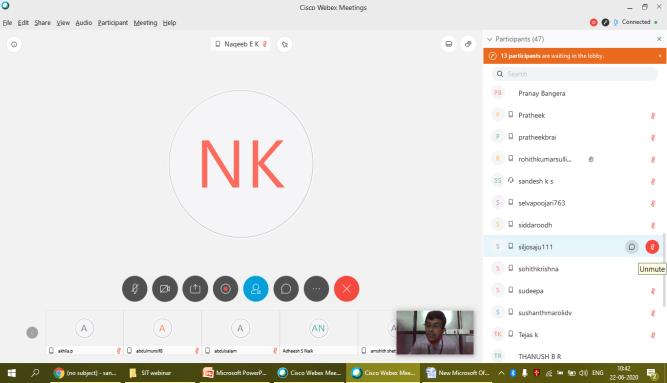Open the more options ellipsis button

click(316, 289)
